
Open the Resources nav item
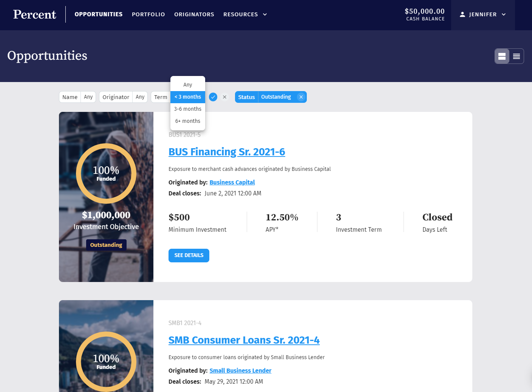(241, 14)
